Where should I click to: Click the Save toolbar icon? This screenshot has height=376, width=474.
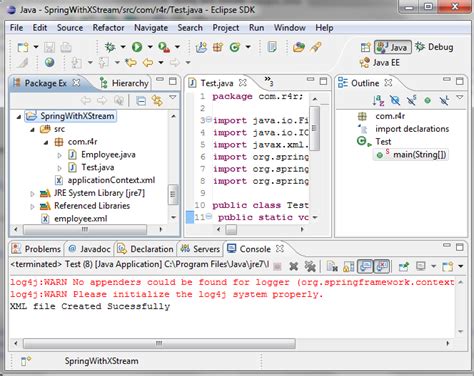[x=49, y=47]
